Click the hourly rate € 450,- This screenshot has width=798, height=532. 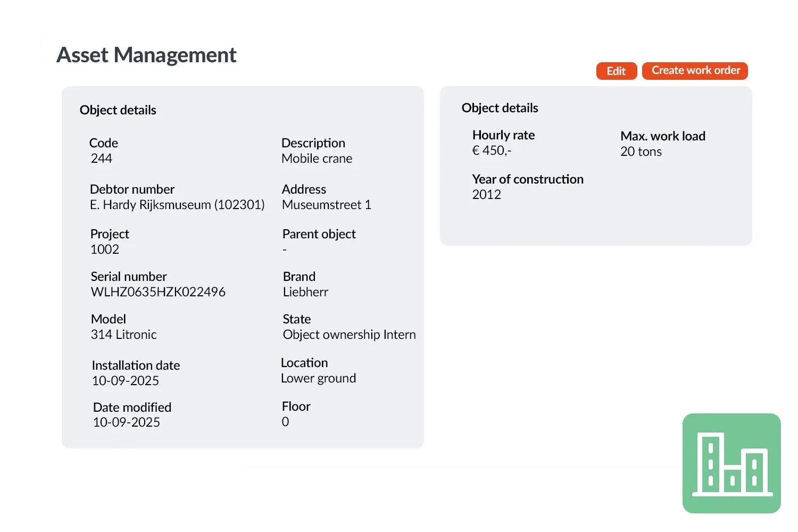pyautogui.click(x=492, y=151)
